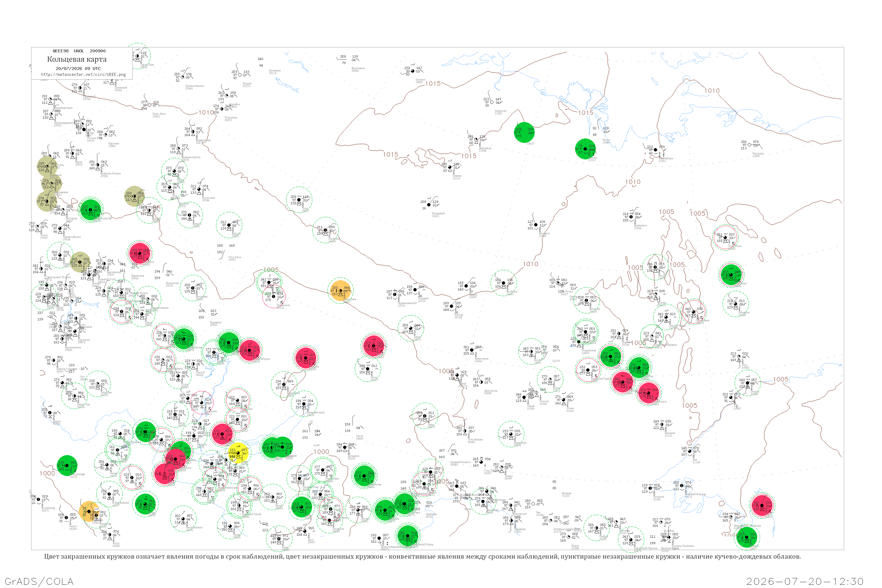The width and height of the screenshot is (882, 588).
Task: Click the 'Верхнеимбатск' station label
Action: click(191, 158)
